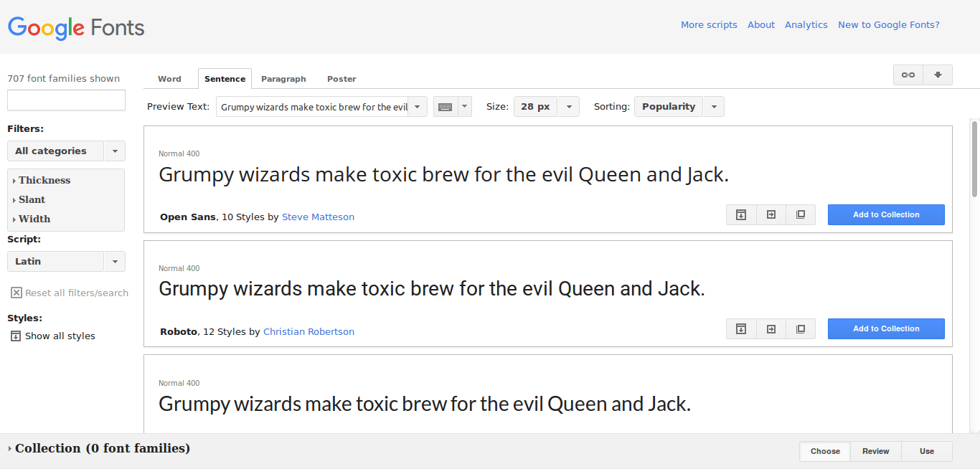Open the More scripts link
Image resolution: width=980 pixels, height=469 pixels.
(x=709, y=24)
